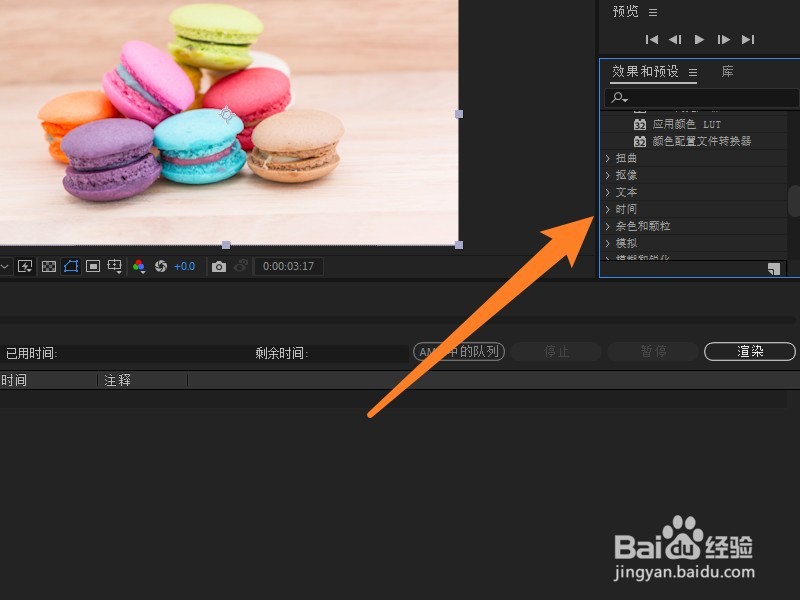Open the fast previews dropdown icon
The width and height of the screenshot is (800, 600).
tap(25, 266)
